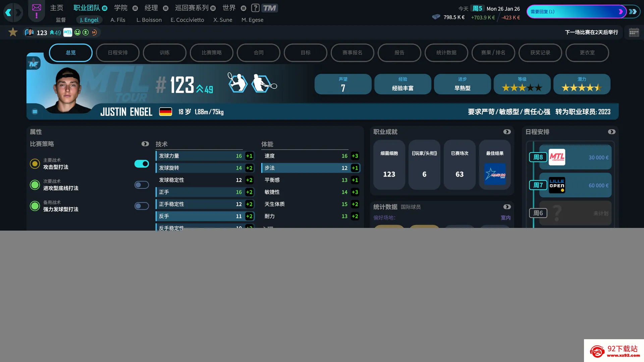Image resolution: width=644 pixels, height=362 pixels.
Task: Select player L. Boisson
Action: pyautogui.click(x=149, y=20)
